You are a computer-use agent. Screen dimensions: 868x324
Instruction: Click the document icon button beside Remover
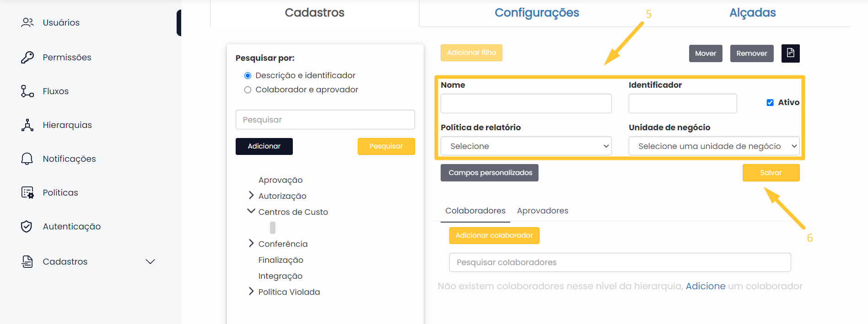[x=790, y=53]
